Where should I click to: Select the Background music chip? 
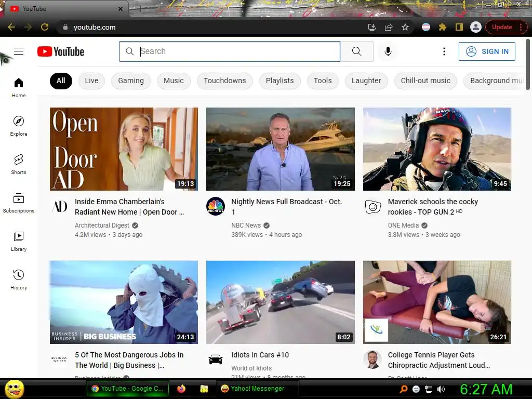tap(494, 81)
